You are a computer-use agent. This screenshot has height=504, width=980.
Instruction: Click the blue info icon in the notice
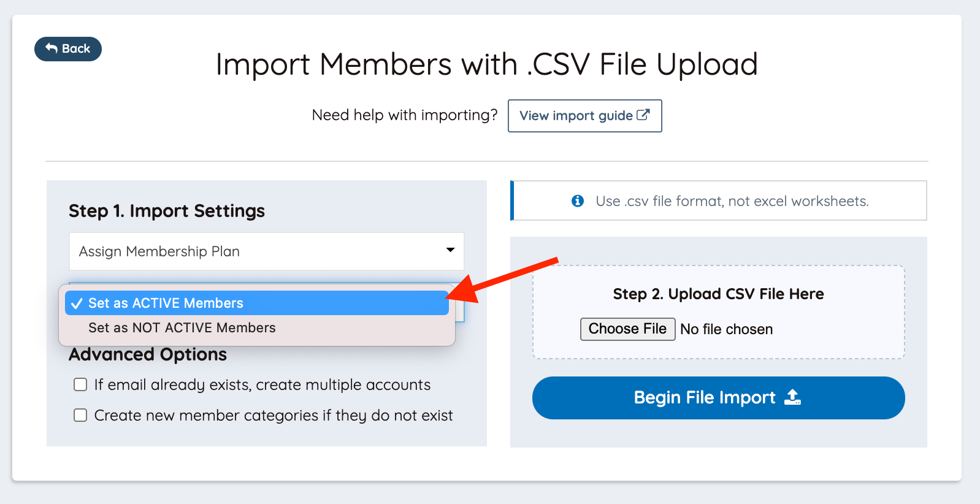577,200
